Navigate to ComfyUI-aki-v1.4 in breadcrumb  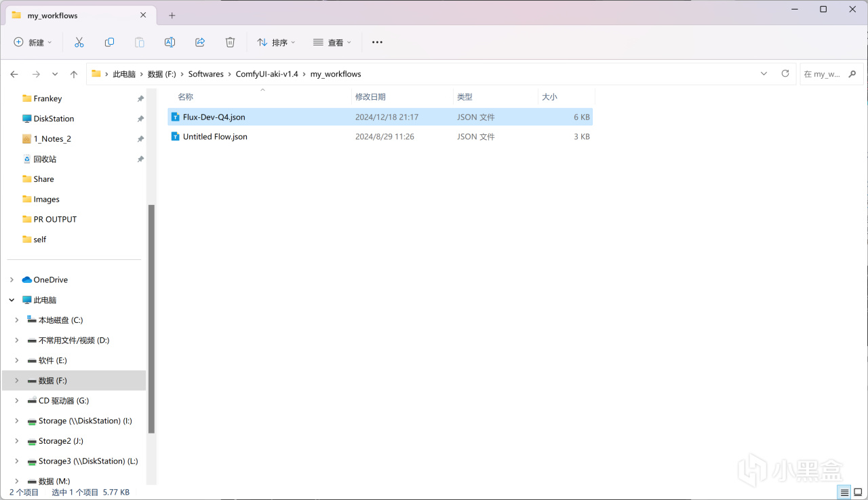pyautogui.click(x=267, y=74)
